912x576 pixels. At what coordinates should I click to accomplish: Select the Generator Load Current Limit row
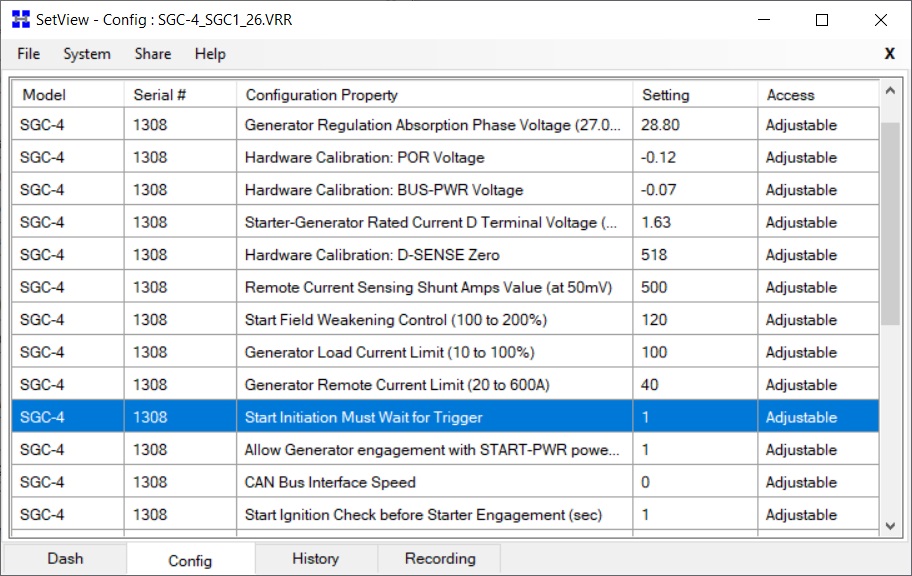pos(389,352)
